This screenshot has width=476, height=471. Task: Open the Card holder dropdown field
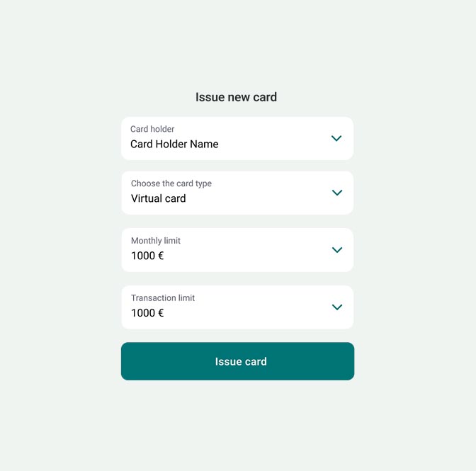coord(237,138)
